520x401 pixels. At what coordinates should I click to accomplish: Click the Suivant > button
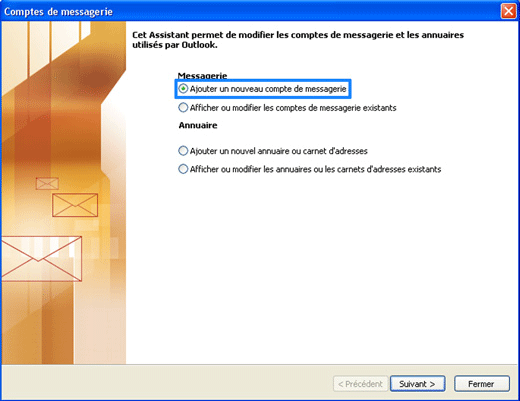[417, 384]
